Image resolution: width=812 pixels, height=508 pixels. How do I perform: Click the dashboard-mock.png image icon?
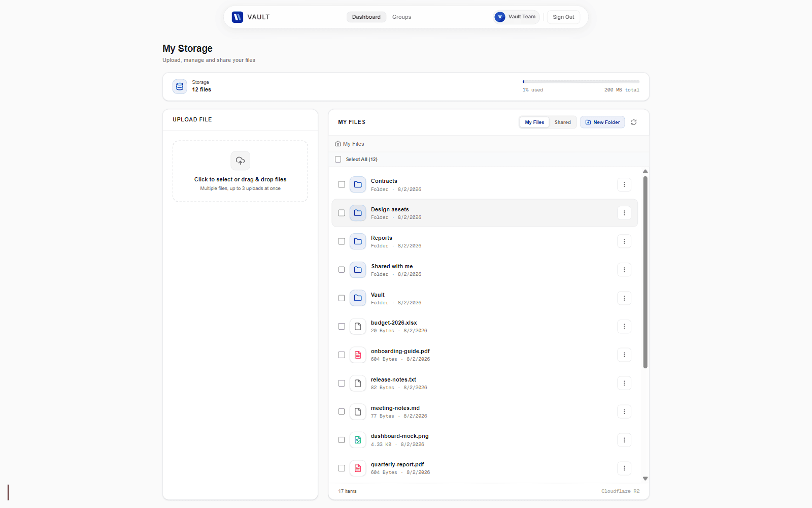click(358, 440)
